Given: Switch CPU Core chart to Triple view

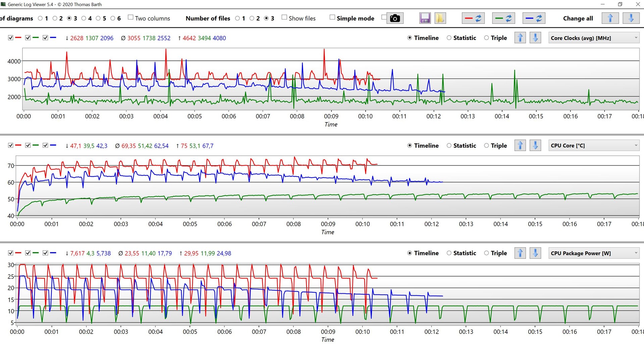Looking at the screenshot, I should (x=486, y=146).
